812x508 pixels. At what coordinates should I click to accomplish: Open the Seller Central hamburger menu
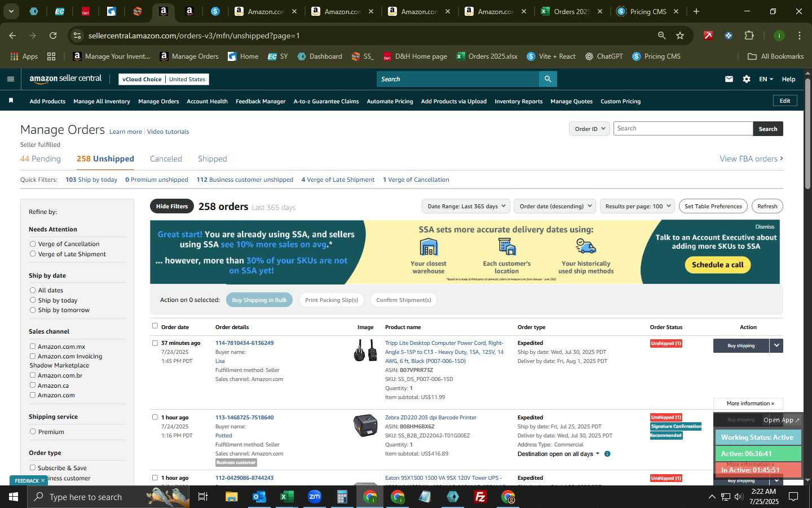(x=10, y=79)
